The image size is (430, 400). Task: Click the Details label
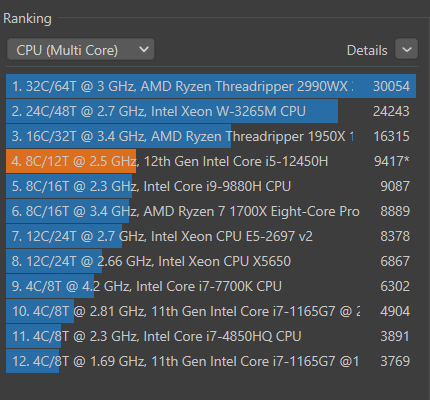[x=367, y=51]
